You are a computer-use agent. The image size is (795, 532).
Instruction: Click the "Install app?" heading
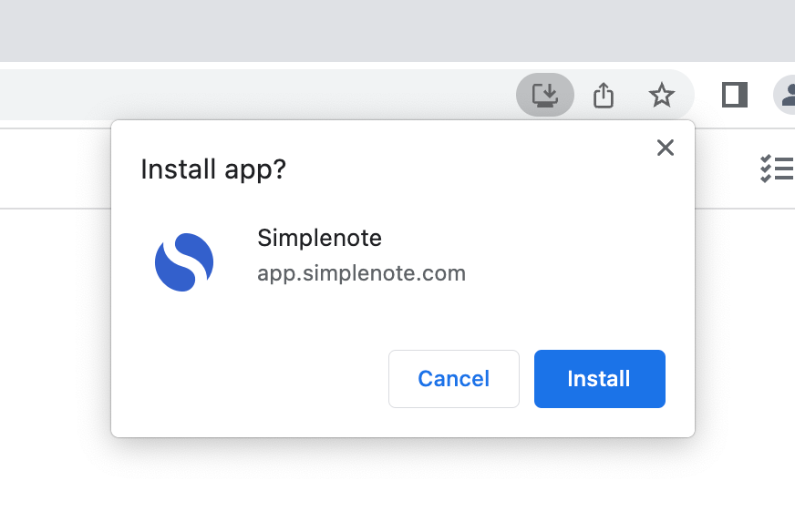pos(213,169)
